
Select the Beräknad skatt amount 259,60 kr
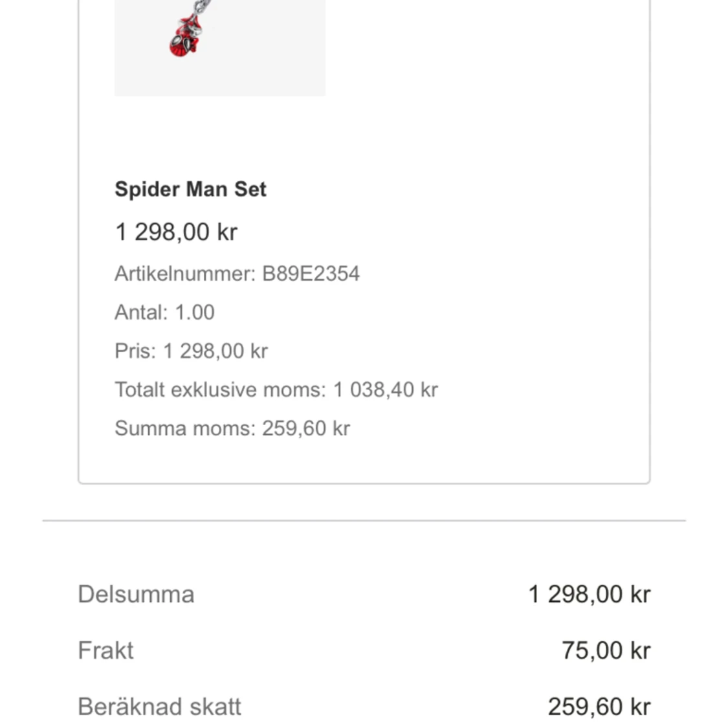[x=599, y=707]
